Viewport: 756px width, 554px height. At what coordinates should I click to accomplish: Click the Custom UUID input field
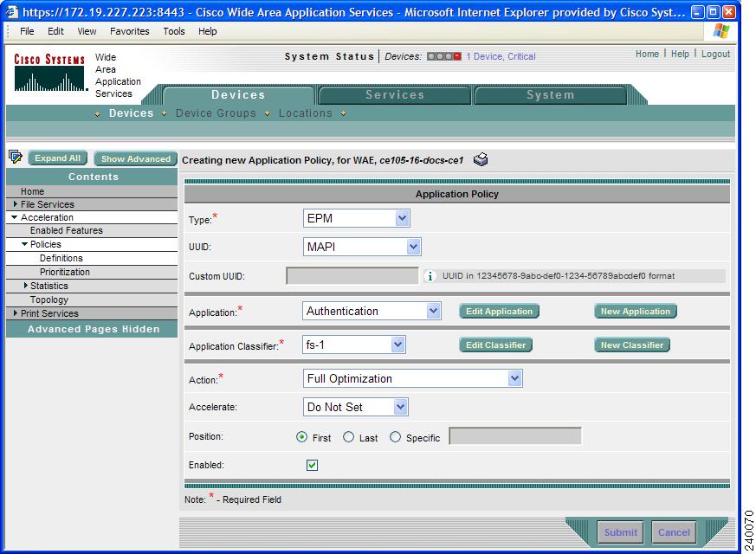click(352, 276)
